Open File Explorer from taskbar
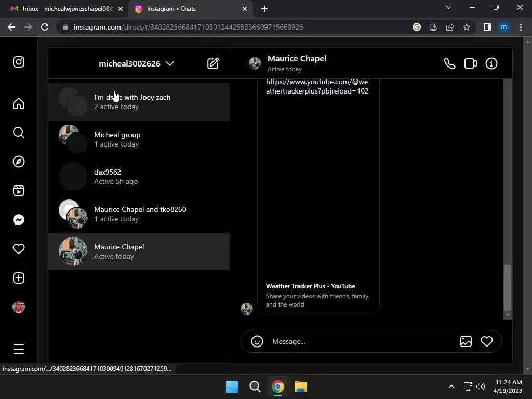Viewport: 532px width, 399px height. (x=301, y=387)
